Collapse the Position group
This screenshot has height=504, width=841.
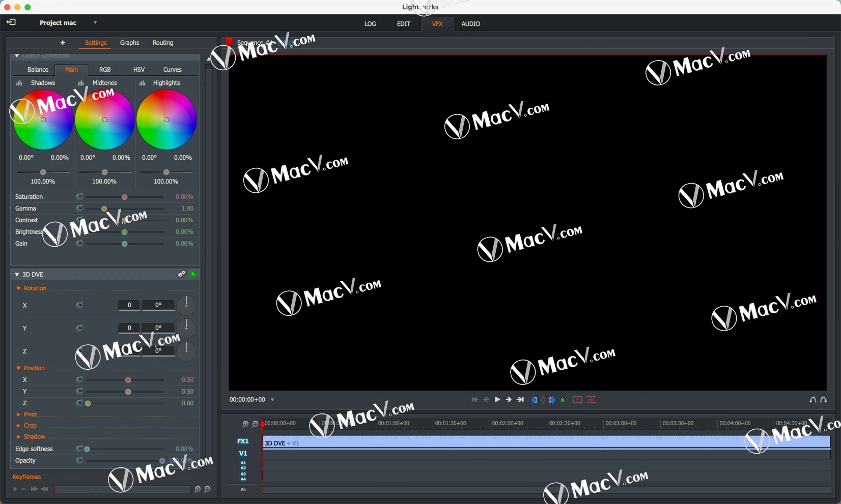coord(19,368)
